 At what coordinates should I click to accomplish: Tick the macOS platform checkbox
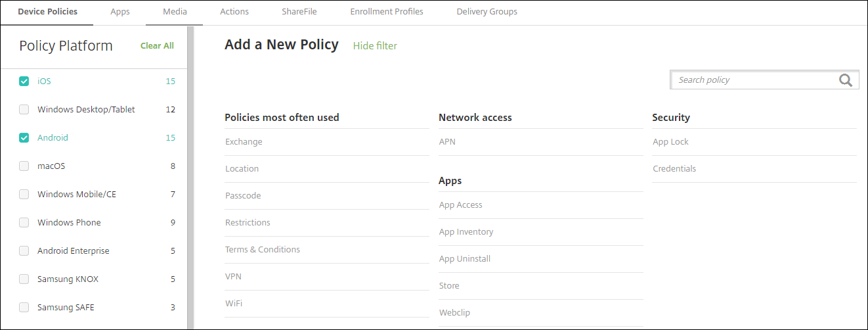point(24,166)
